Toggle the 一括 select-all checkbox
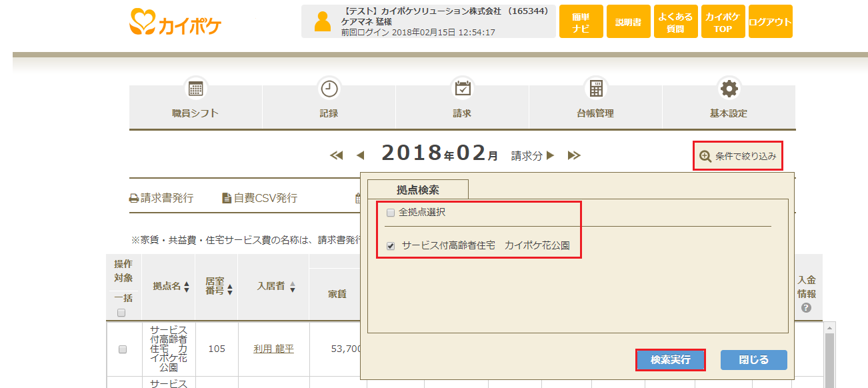The width and height of the screenshot is (868, 388). [x=121, y=313]
